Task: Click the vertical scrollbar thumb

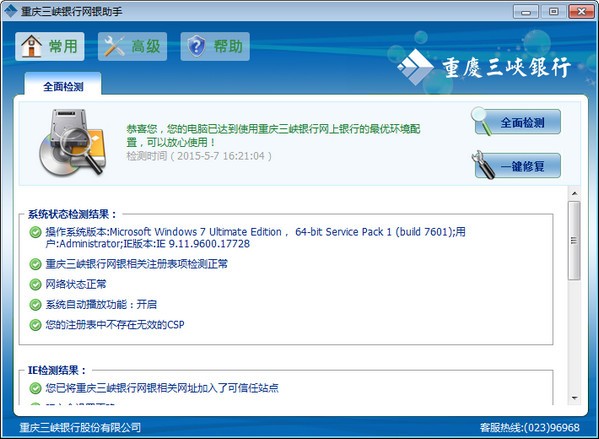Action: point(574,240)
